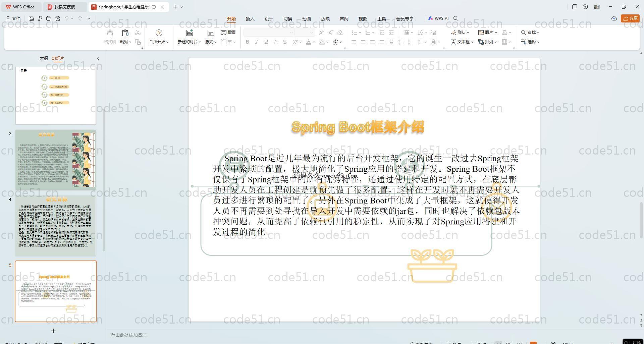Start slideshow from current page icon
The image size is (644, 344).
(x=159, y=33)
